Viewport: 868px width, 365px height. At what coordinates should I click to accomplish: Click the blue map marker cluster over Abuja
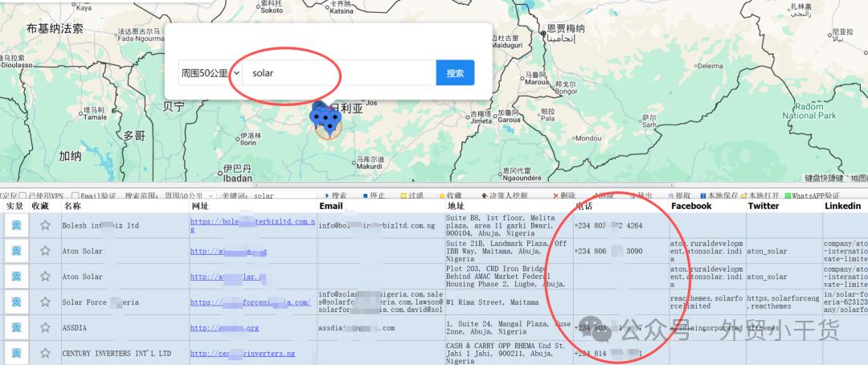[326, 121]
